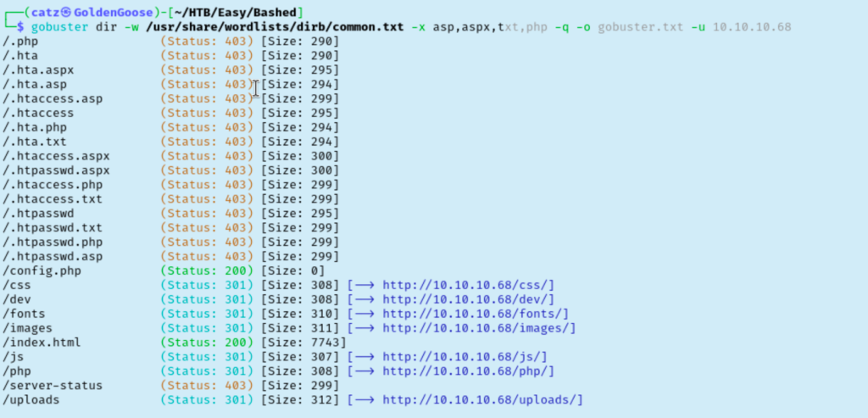
Task: Open the http://10.10.10.68/dev/ redirect link
Action: click(468, 299)
